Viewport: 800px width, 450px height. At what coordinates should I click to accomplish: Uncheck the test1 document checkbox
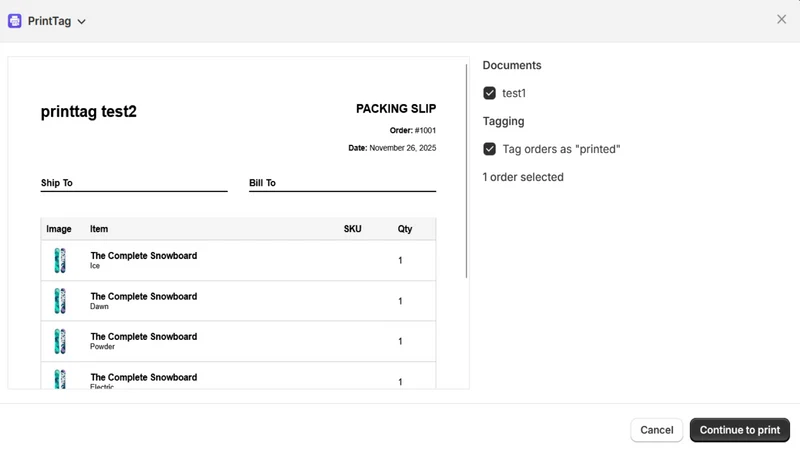tap(489, 93)
